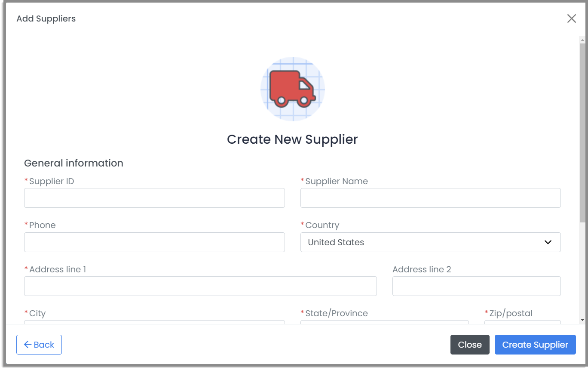This screenshot has height=370, width=588.
Task: Click the City input box
Action: coord(154,322)
